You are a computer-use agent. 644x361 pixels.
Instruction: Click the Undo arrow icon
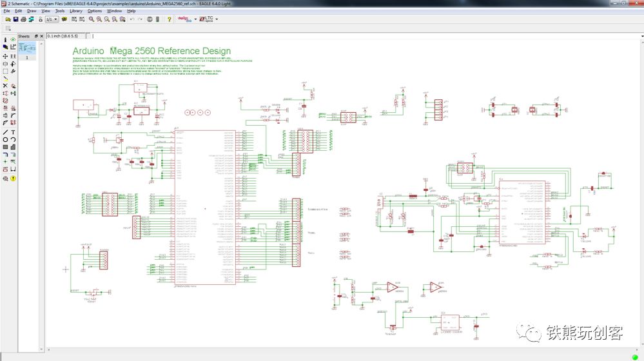click(132, 19)
